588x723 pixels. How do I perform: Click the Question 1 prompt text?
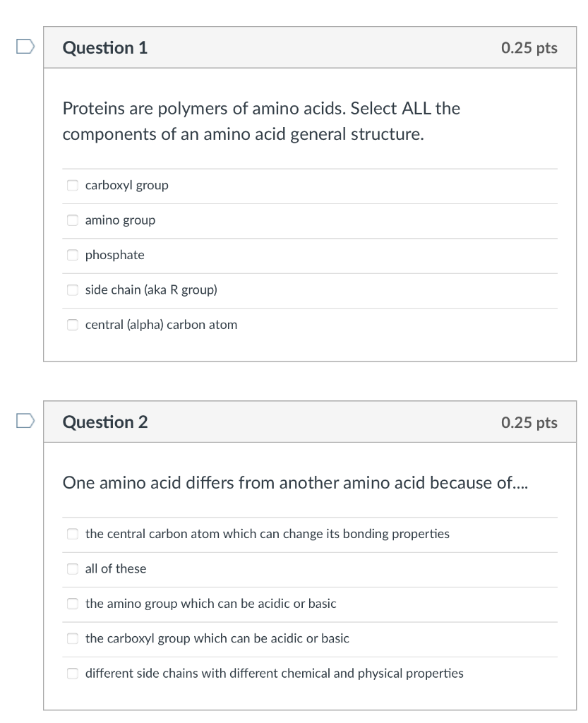tap(261, 121)
